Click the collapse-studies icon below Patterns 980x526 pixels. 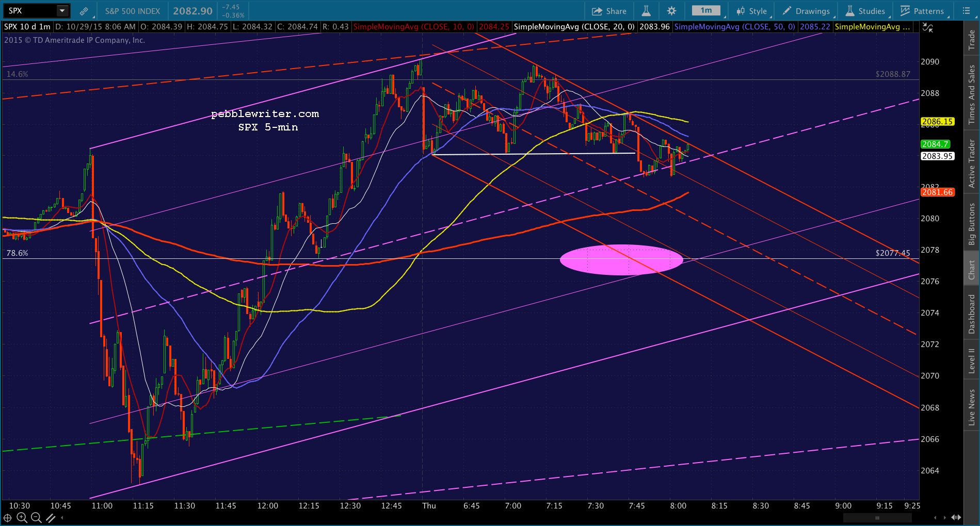click(928, 28)
